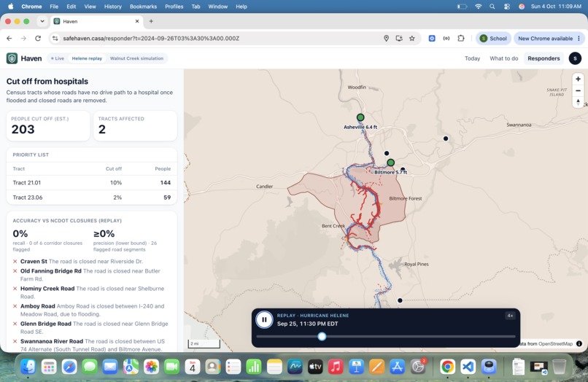
Task: Open the Bookmarks menu
Action: [x=143, y=7]
